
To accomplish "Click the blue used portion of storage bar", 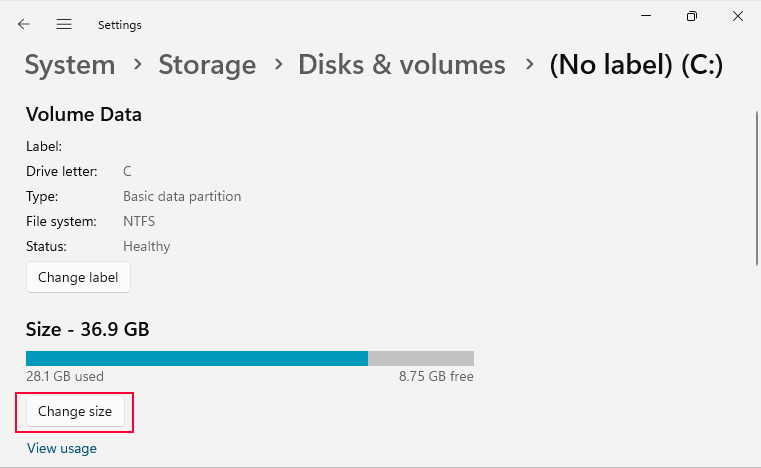I will 196,358.
